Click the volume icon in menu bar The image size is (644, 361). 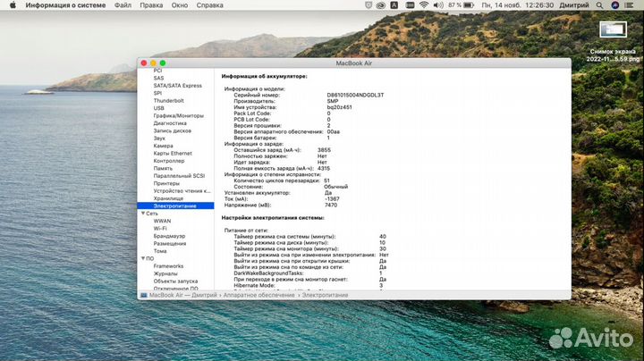click(438, 5)
